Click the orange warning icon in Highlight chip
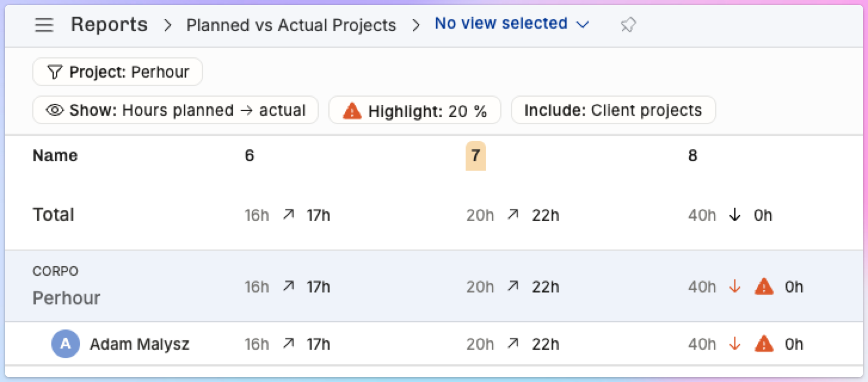Viewport: 868px width, 382px height. click(352, 110)
